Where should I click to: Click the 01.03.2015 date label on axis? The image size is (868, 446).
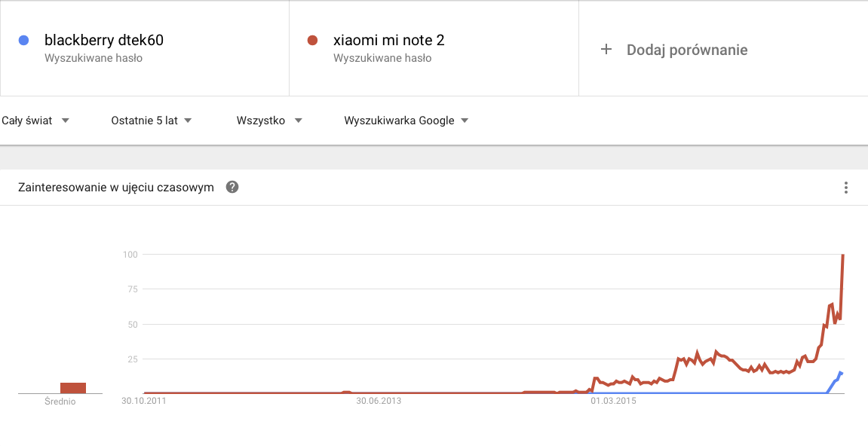click(613, 401)
